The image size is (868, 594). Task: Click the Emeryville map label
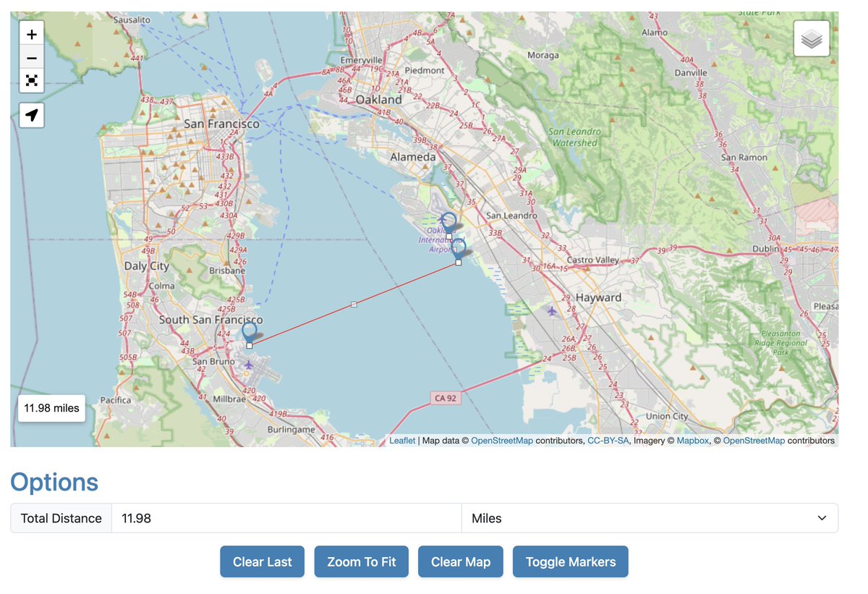pos(361,60)
